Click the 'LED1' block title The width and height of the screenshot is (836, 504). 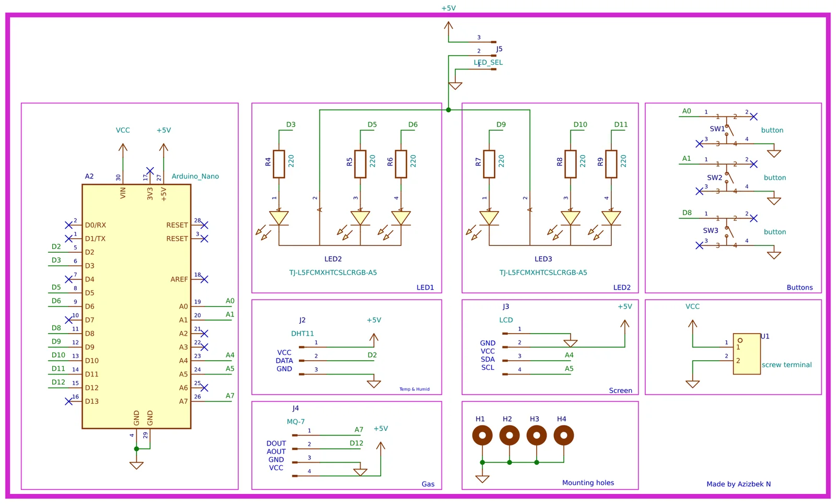(425, 287)
